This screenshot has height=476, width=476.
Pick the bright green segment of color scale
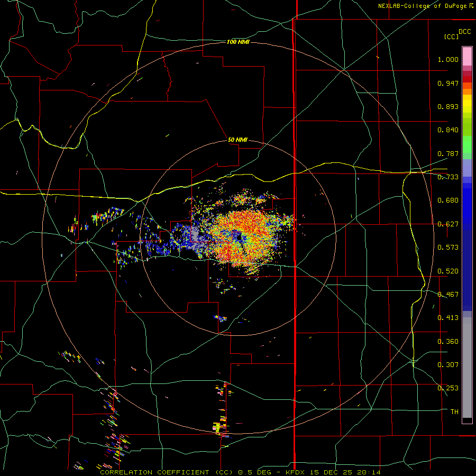(467, 144)
